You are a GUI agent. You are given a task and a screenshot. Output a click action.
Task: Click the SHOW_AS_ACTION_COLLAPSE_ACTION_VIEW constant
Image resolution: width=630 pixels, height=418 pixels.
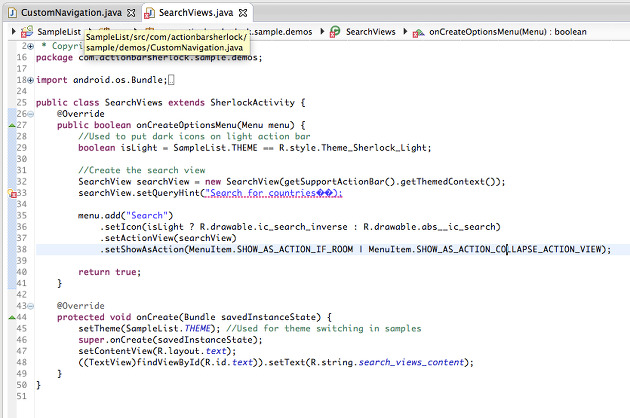coord(509,249)
